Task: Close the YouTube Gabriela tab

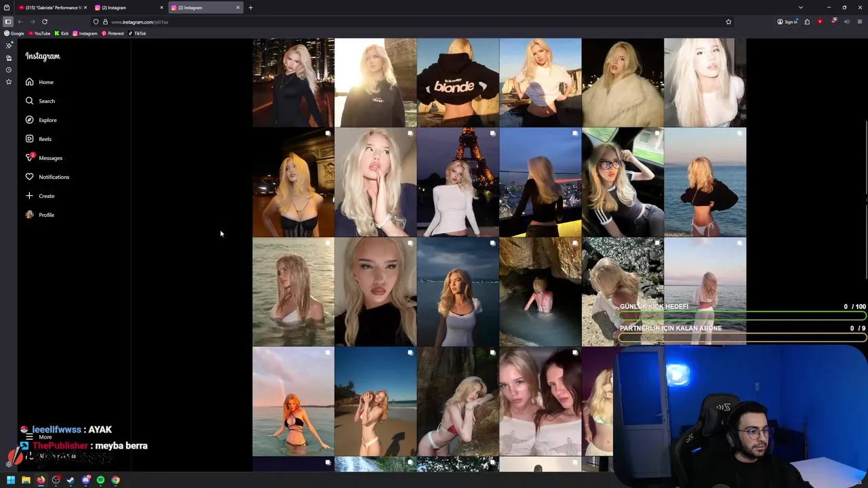Action: (x=85, y=7)
